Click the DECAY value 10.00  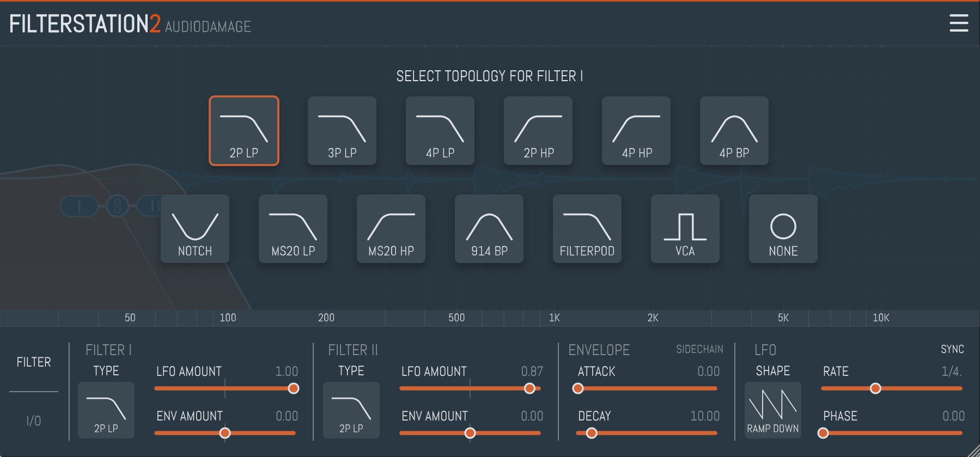[705, 416]
